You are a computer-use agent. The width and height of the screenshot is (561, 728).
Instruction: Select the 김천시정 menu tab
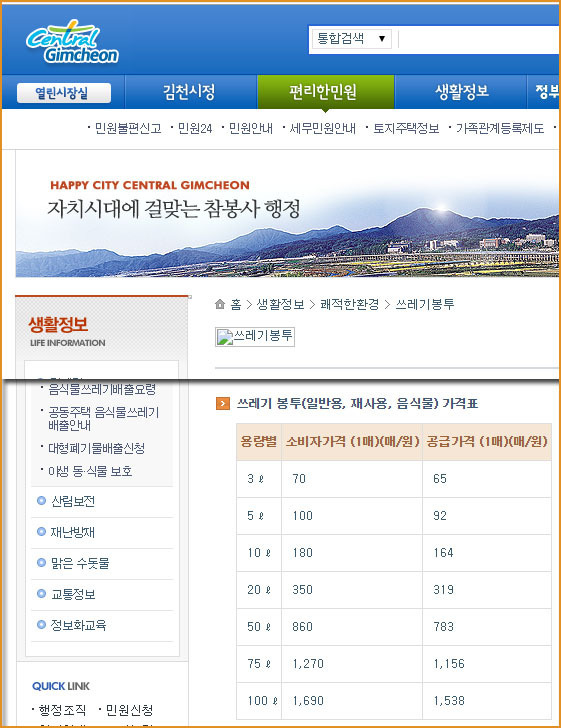(x=189, y=91)
